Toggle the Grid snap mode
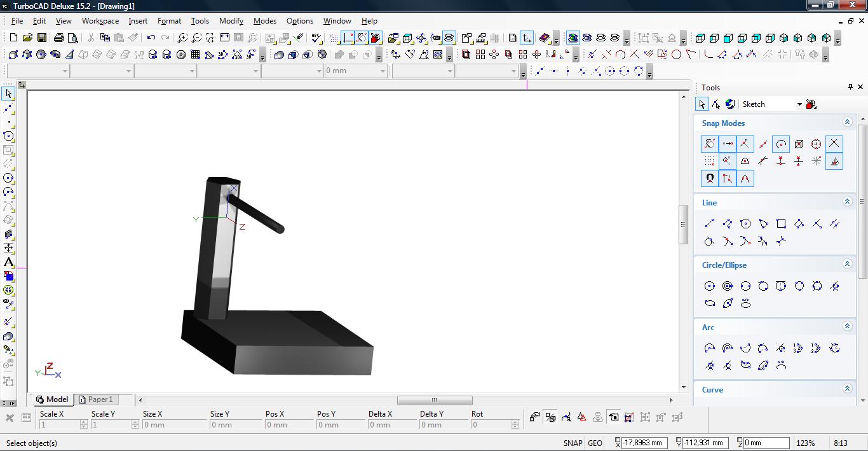 [x=709, y=161]
